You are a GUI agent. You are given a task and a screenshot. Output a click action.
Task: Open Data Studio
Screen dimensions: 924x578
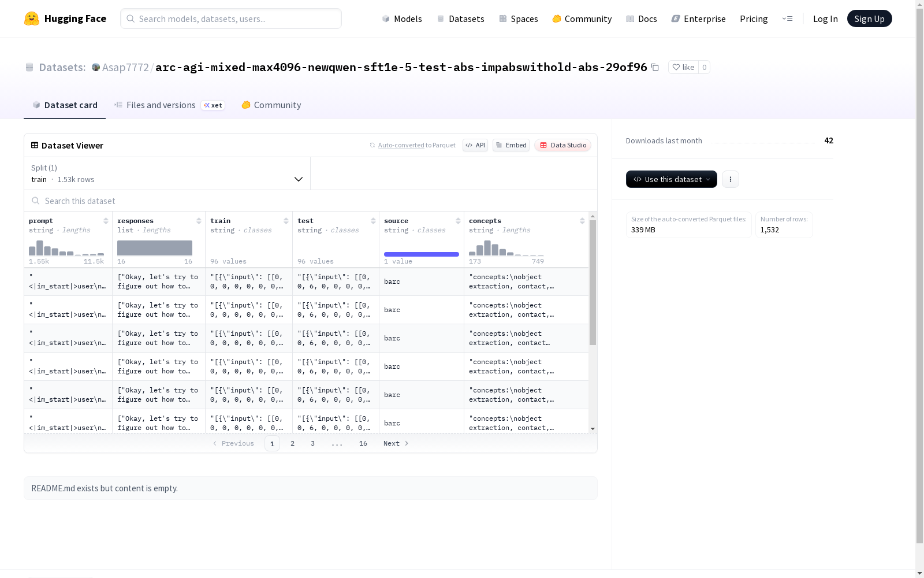point(562,145)
